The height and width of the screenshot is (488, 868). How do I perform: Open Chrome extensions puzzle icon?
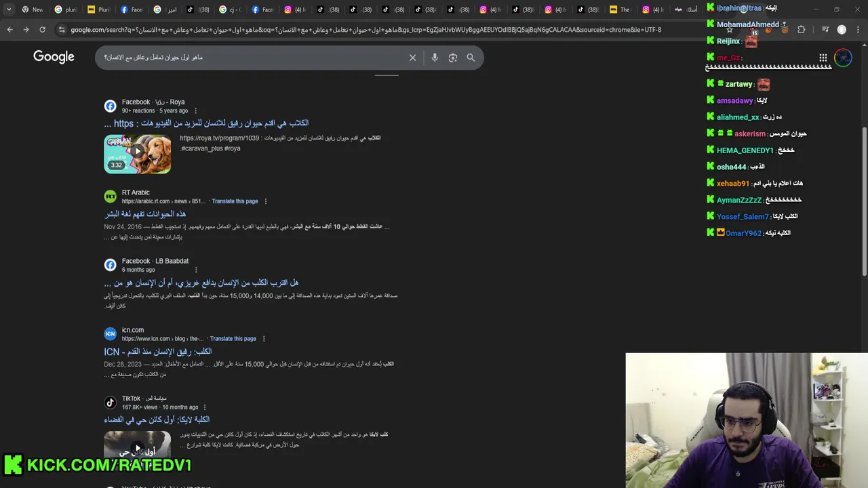pos(801,30)
